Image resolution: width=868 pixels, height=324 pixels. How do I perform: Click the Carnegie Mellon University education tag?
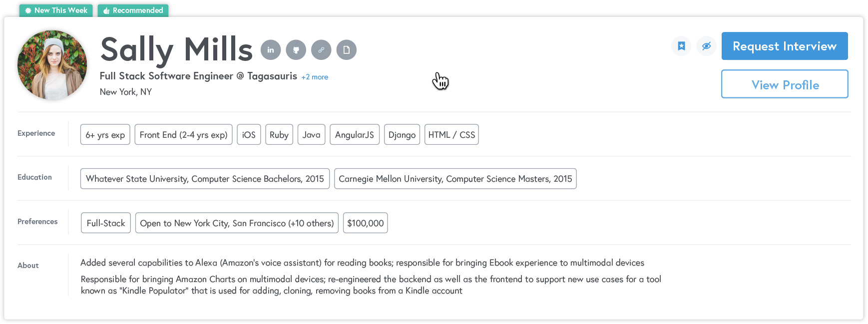point(455,179)
